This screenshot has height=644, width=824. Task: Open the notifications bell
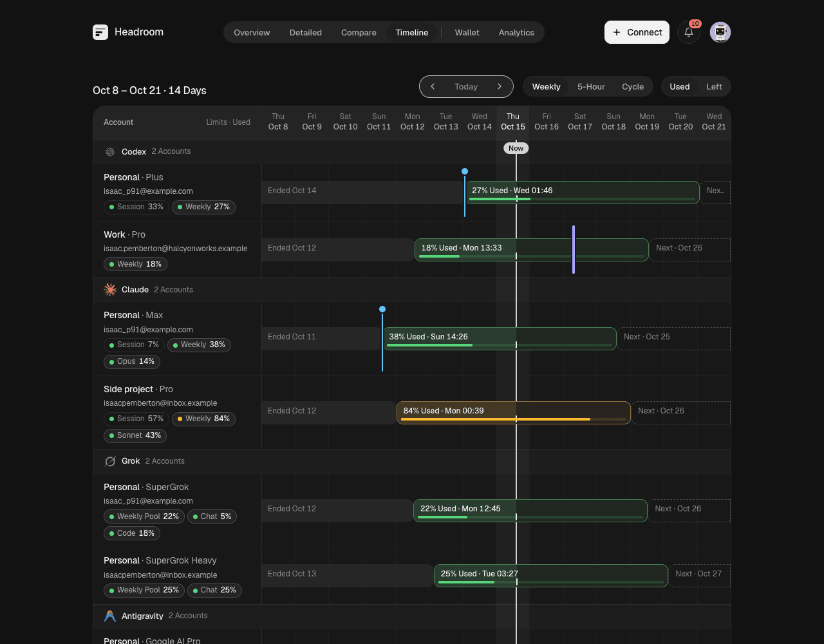[689, 32]
